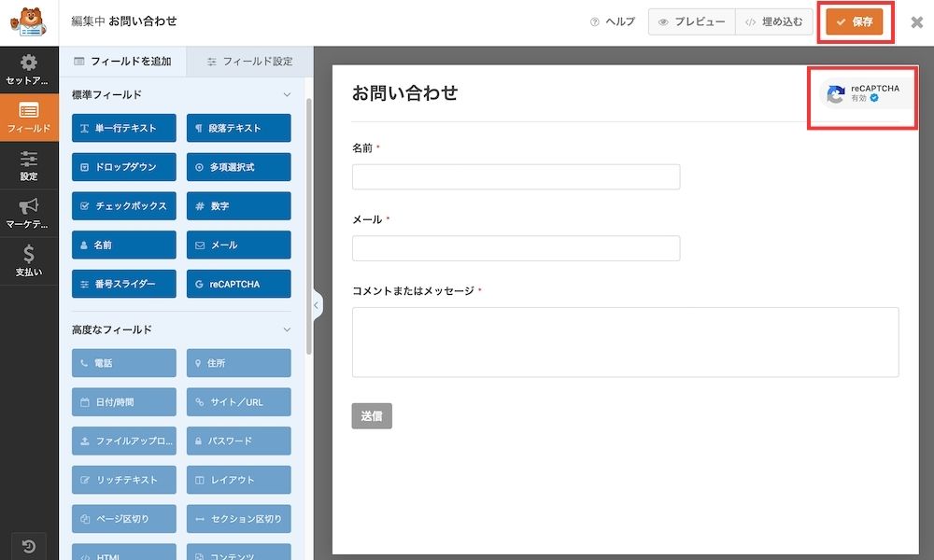Click the コンテンツ content field button

[x=238, y=553]
